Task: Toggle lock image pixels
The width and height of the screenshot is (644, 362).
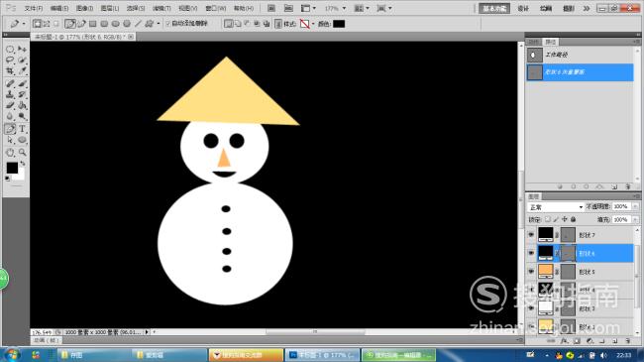Action: point(556,219)
